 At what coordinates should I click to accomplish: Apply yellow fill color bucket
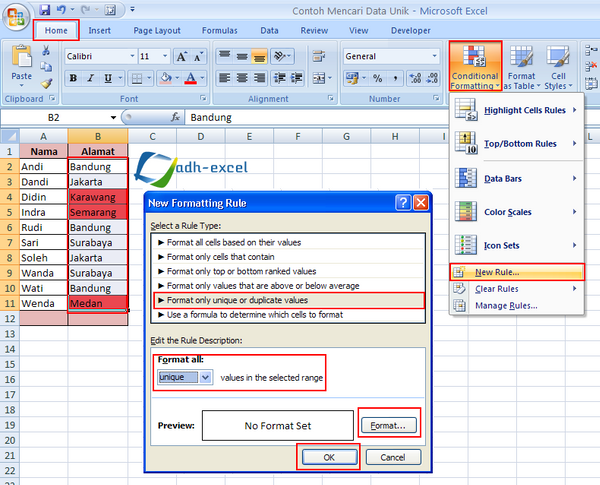pyautogui.click(x=166, y=78)
